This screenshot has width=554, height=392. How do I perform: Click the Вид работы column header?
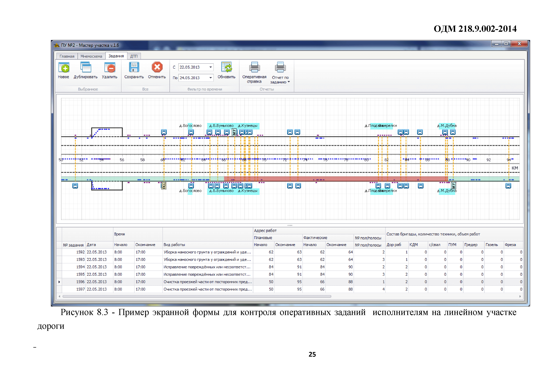click(x=174, y=245)
